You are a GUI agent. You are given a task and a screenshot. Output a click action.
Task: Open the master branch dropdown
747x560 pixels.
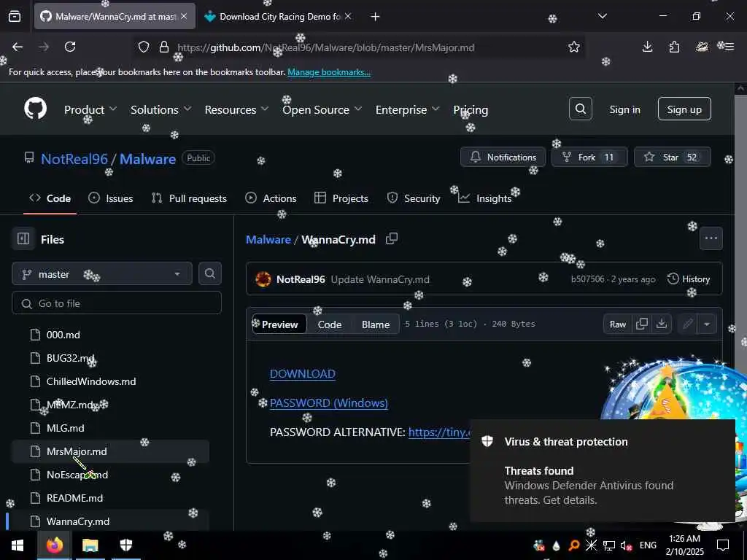click(102, 274)
